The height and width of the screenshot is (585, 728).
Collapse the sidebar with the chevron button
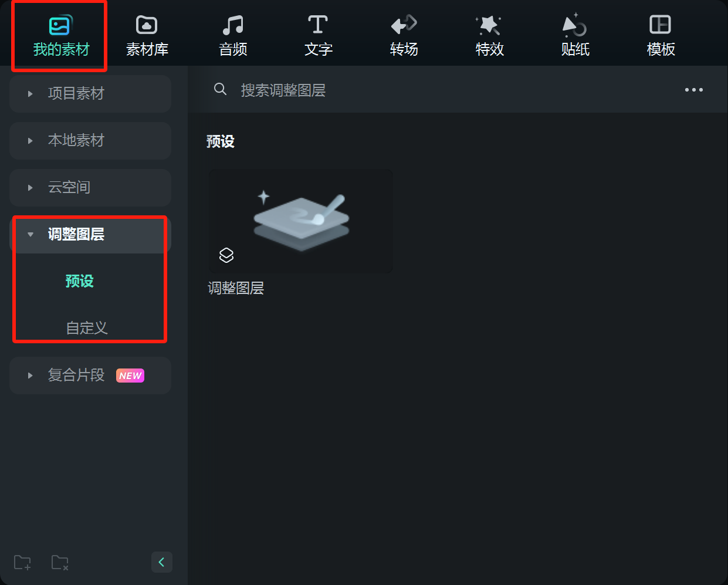pyautogui.click(x=162, y=562)
